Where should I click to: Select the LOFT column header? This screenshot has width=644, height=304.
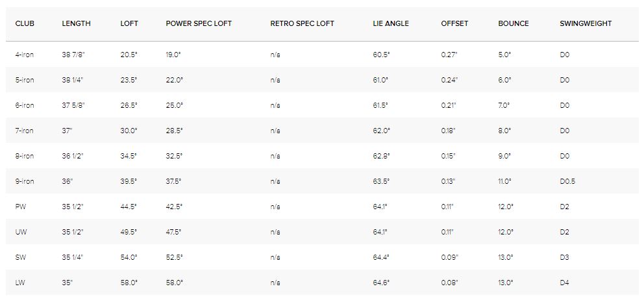(129, 23)
